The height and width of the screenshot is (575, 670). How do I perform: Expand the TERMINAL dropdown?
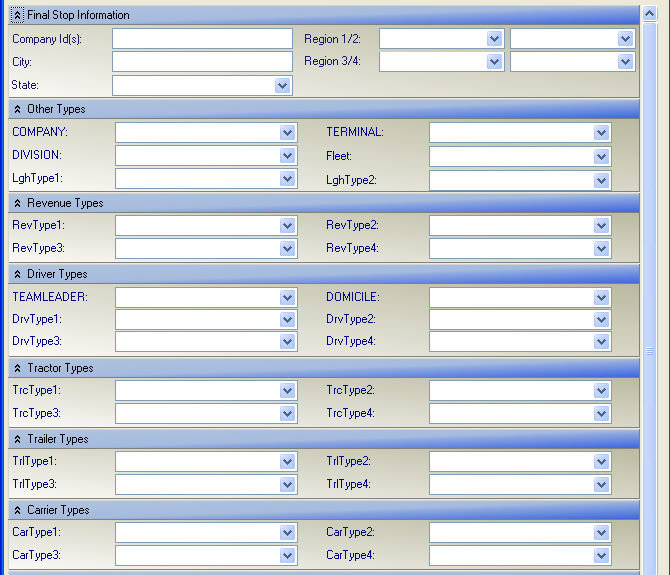tap(601, 132)
